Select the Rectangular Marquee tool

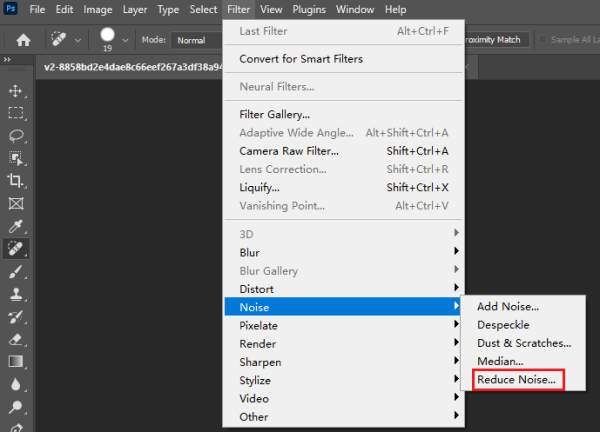pyautogui.click(x=15, y=113)
